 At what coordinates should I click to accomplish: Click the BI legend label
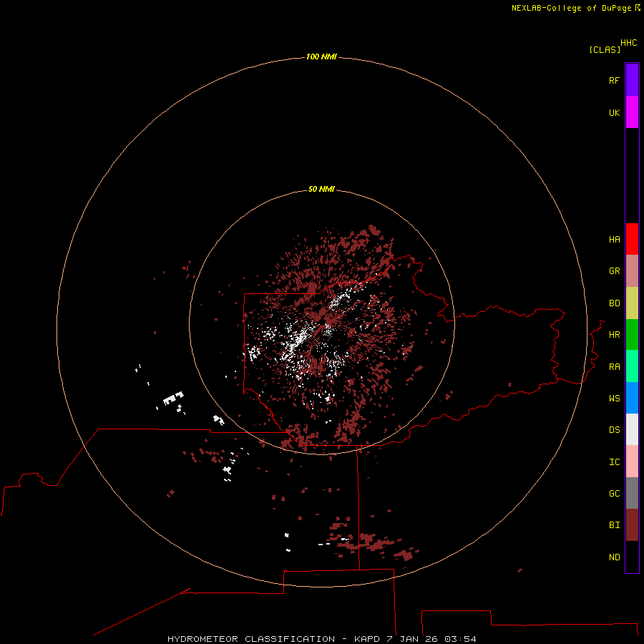[614, 525]
